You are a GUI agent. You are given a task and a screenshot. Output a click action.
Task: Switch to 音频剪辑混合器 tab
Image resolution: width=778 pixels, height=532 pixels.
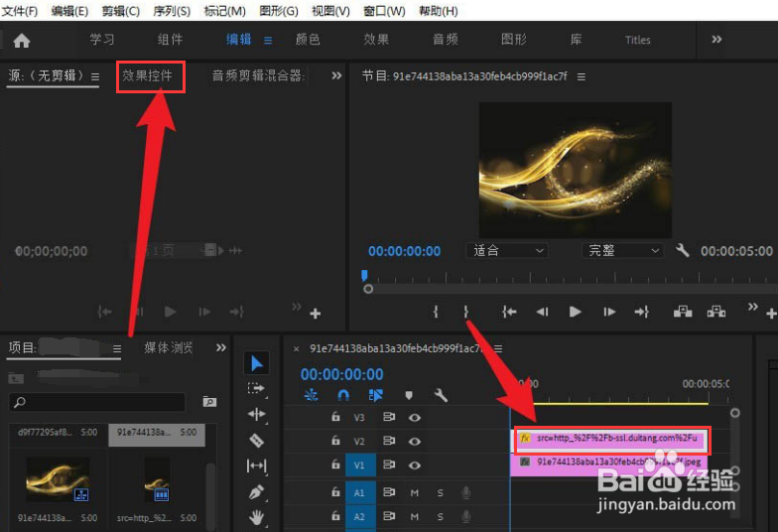258,75
